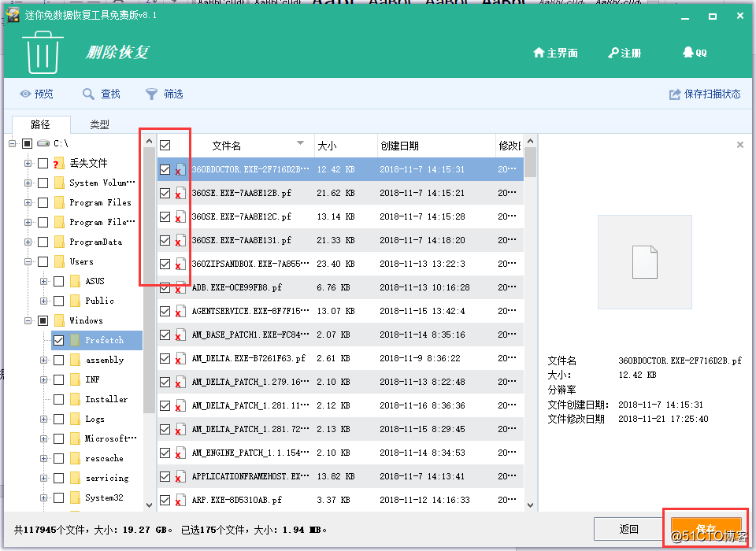Viewport: 756px width, 551px height.
Task: Close the preview panel with its × button
Action: click(x=739, y=145)
